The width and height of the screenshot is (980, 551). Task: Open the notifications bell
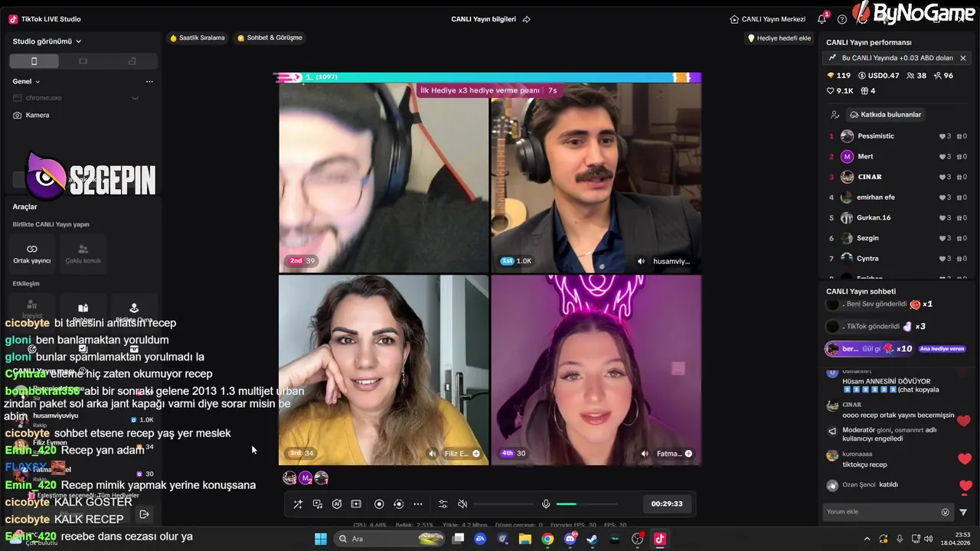(822, 19)
